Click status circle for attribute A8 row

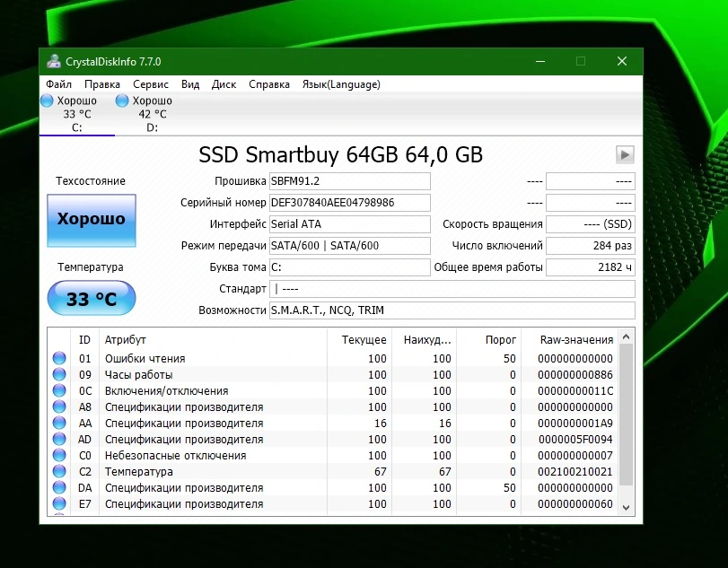(59, 407)
